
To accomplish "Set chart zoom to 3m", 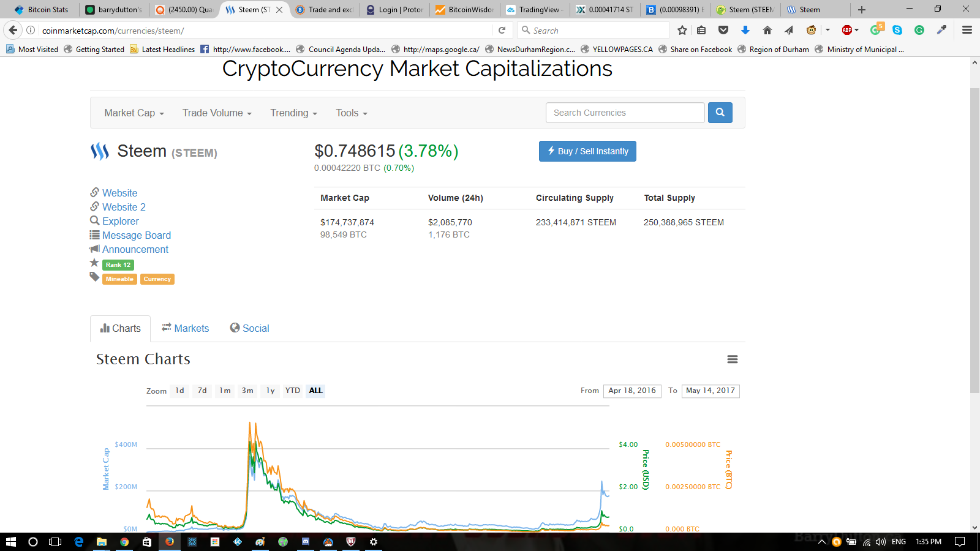I will (247, 391).
